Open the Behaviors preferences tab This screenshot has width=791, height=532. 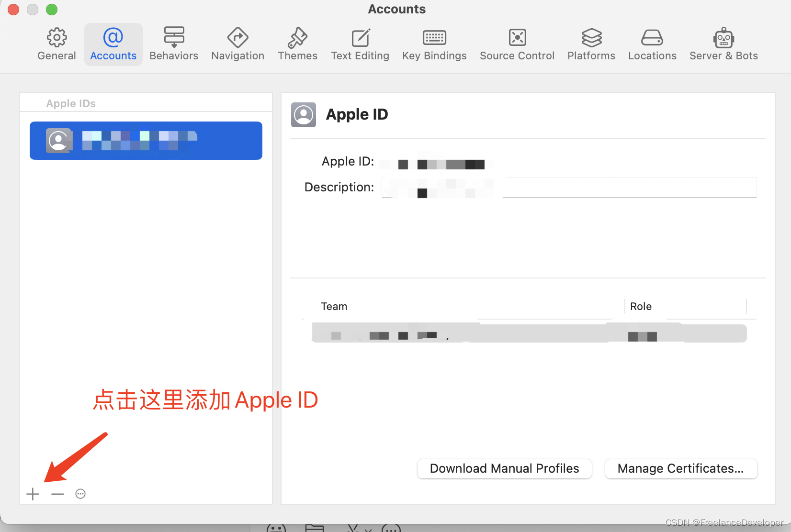(174, 44)
